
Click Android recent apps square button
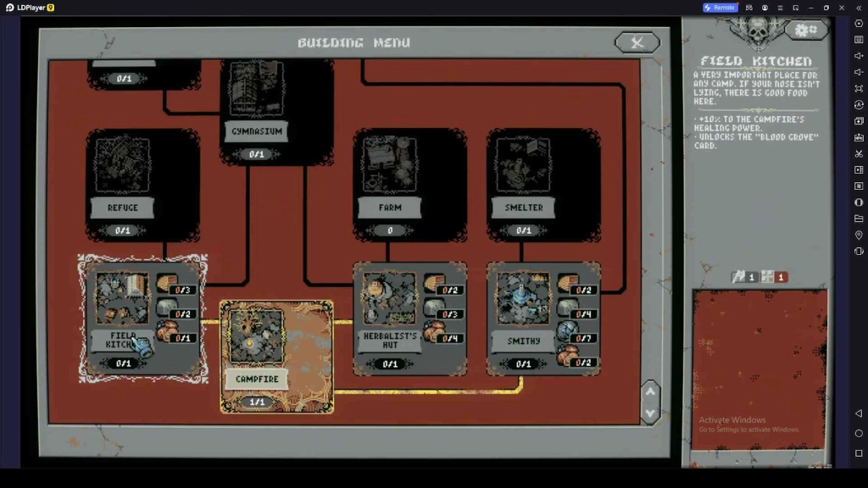(859, 453)
